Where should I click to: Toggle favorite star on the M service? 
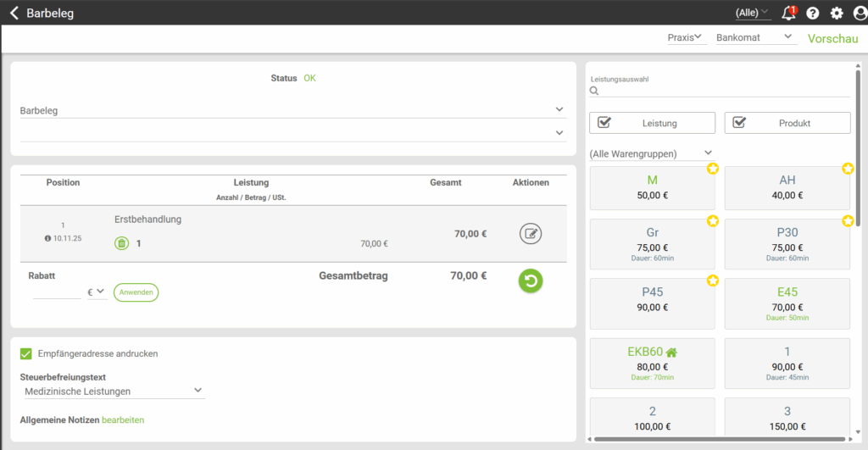coord(712,169)
